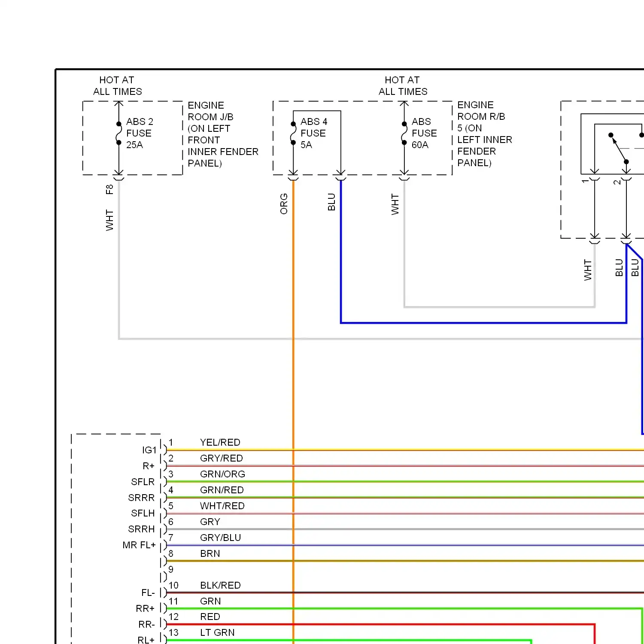
Task: Click the ABS 2 fuse symbol
Action: (119, 133)
